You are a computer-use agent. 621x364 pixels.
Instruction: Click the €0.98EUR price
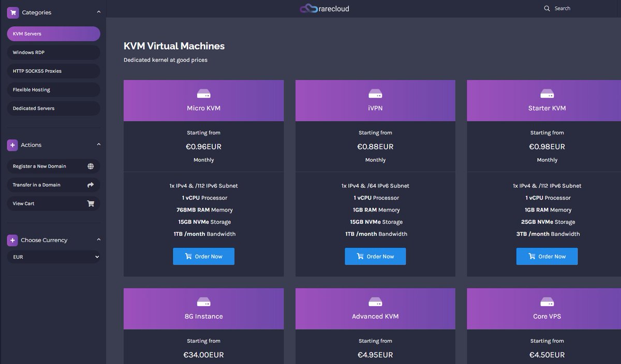(547, 147)
